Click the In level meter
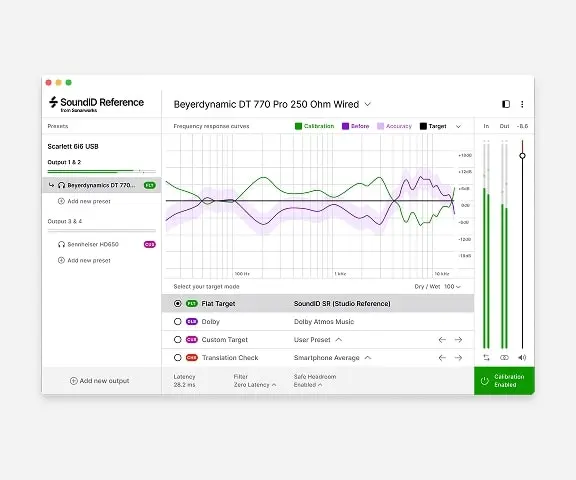Screen dimensions: 576x480 tap(486, 244)
